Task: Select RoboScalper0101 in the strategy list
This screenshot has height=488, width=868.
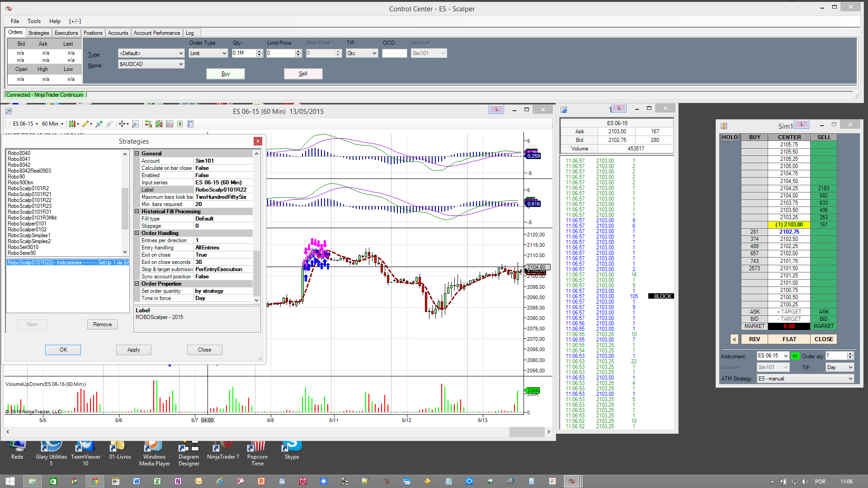Action: pos(27,224)
